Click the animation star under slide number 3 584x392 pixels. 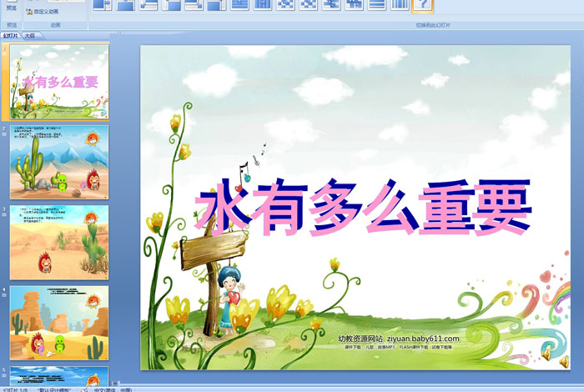tap(4, 214)
